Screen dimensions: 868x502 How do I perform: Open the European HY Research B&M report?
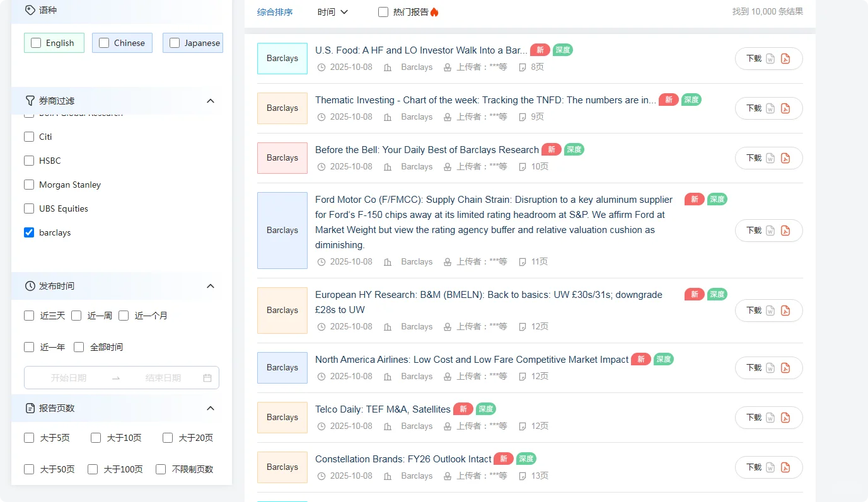[489, 302]
